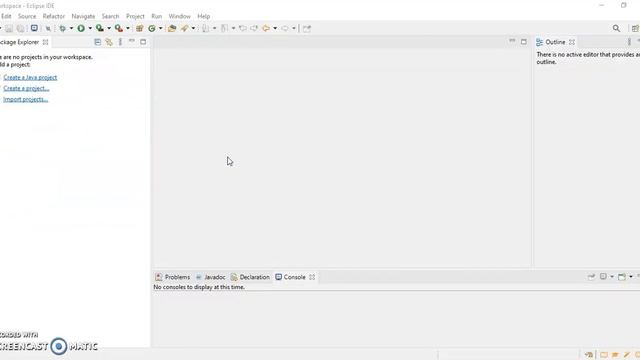This screenshot has height=360, width=640.
Task: Open the Forward history dropdown arrow
Action: pyautogui.click(x=293, y=28)
